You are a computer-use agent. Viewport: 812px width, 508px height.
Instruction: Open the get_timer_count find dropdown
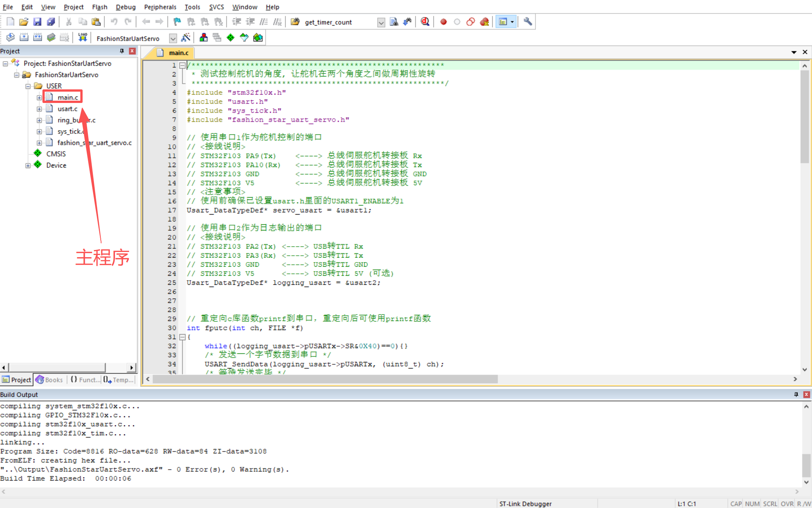tap(381, 23)
